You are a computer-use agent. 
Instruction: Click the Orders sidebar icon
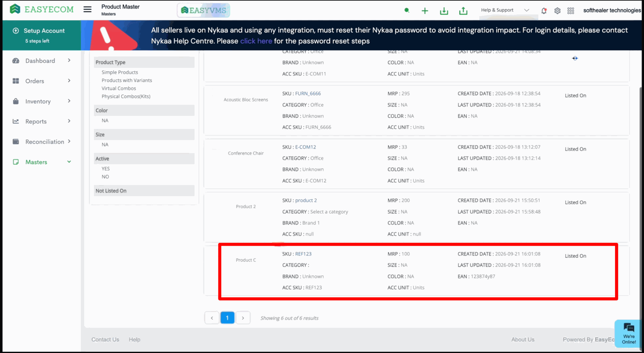[16, 81]
